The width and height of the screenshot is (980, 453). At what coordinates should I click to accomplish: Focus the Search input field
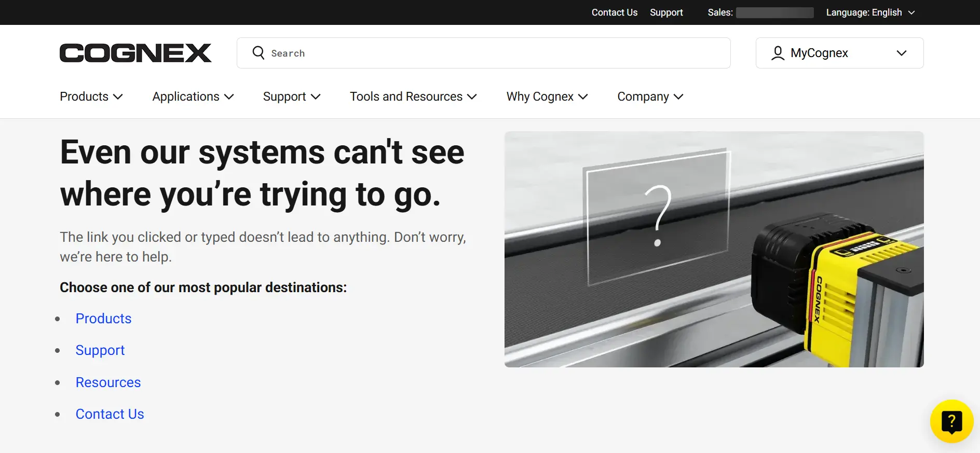point(484,53)
